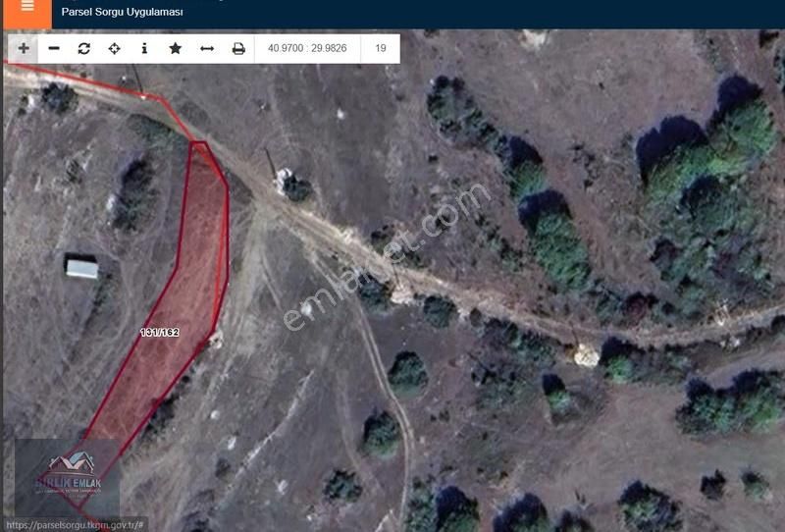Select the info query tool
785x532 pixels.
tap(144, 49)
